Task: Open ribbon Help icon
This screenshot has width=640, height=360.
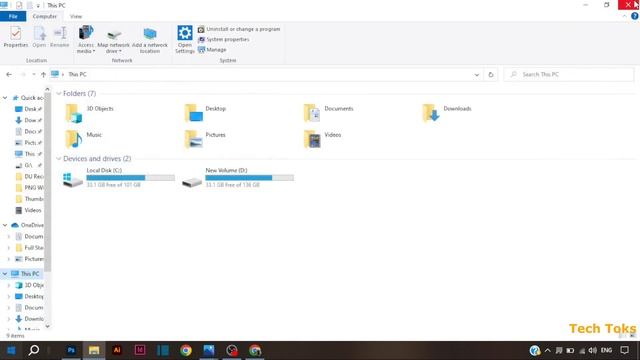Action: coord(634,16)
